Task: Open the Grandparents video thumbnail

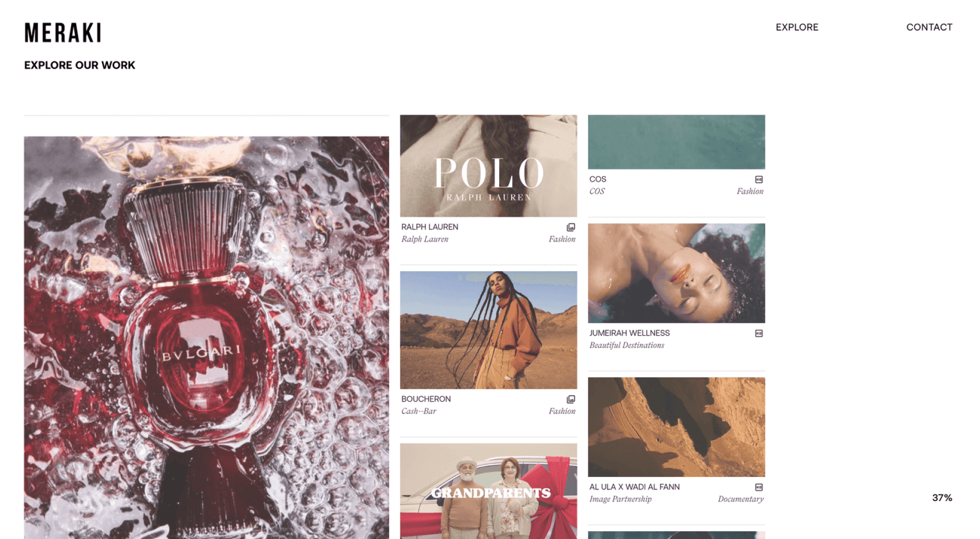Action: point(488,491)
